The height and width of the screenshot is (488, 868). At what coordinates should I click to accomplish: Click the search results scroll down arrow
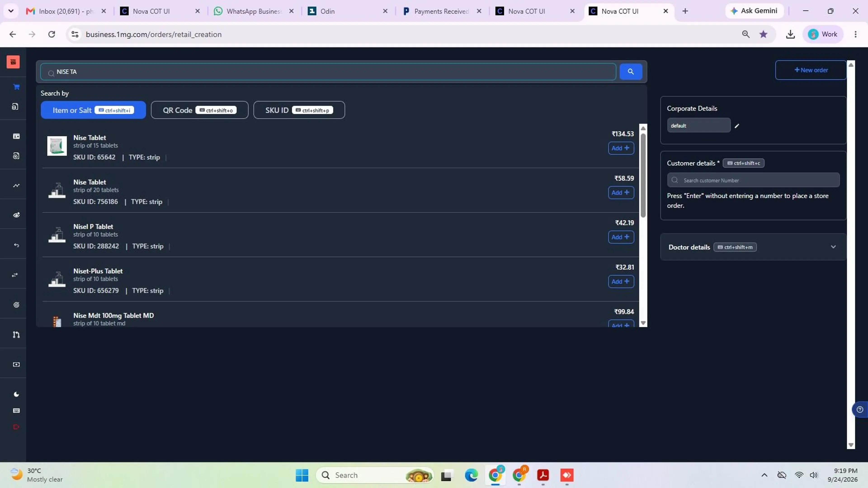(643, 323)
